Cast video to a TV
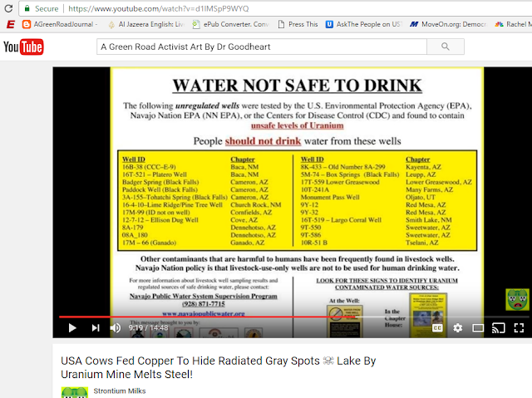The height and width of the screenshot is (398, 532). pos(499,328)
